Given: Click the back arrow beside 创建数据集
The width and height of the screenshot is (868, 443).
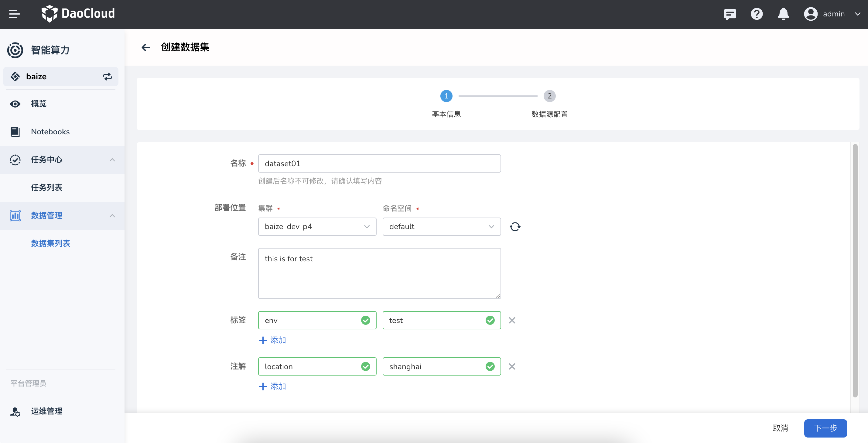Looking at the screenshot, I should [x=145, y=47].
